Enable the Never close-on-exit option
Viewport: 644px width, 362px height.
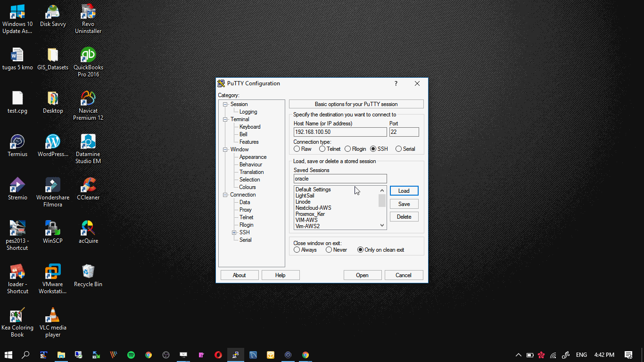(x=328, y=250)
